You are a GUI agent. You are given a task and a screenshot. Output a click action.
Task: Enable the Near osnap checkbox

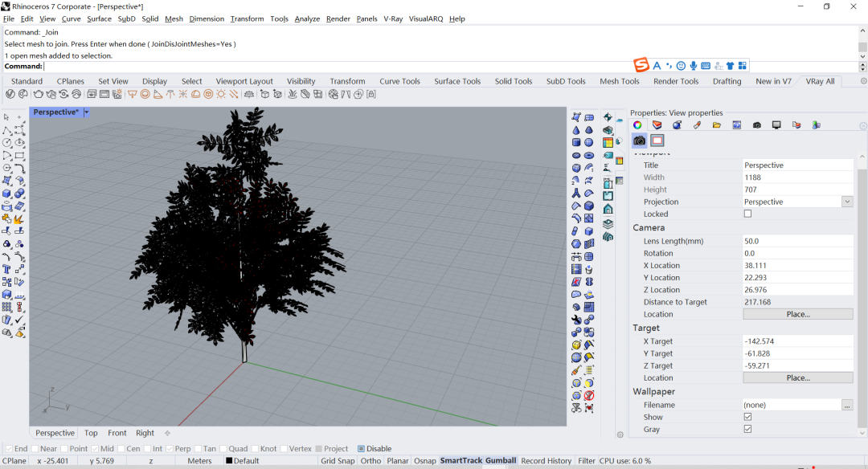coord(35,449)
